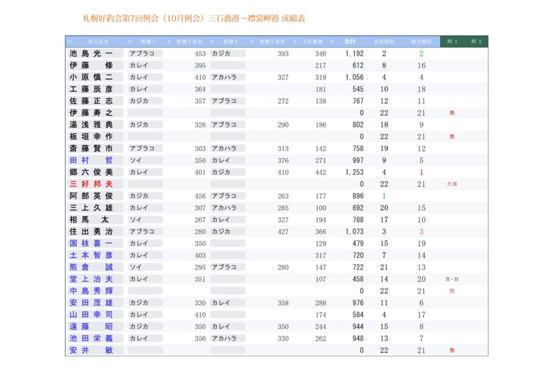Select the red rank 1 cell for 郷六俊美

click(x=421, y=172)
